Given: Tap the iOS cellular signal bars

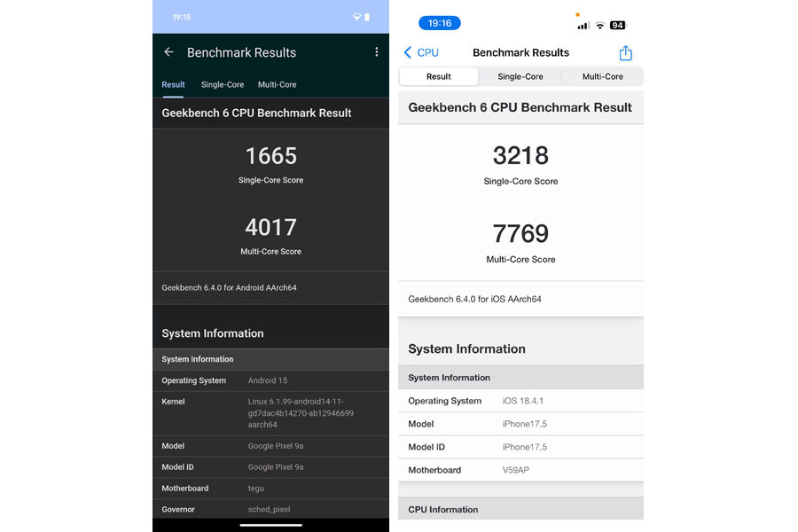Looking at the screenshot, I should tap(583, 26).
